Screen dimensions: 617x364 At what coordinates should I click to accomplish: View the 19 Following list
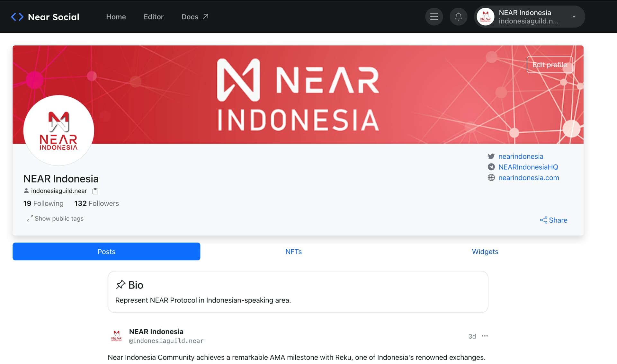coord(43,203)
